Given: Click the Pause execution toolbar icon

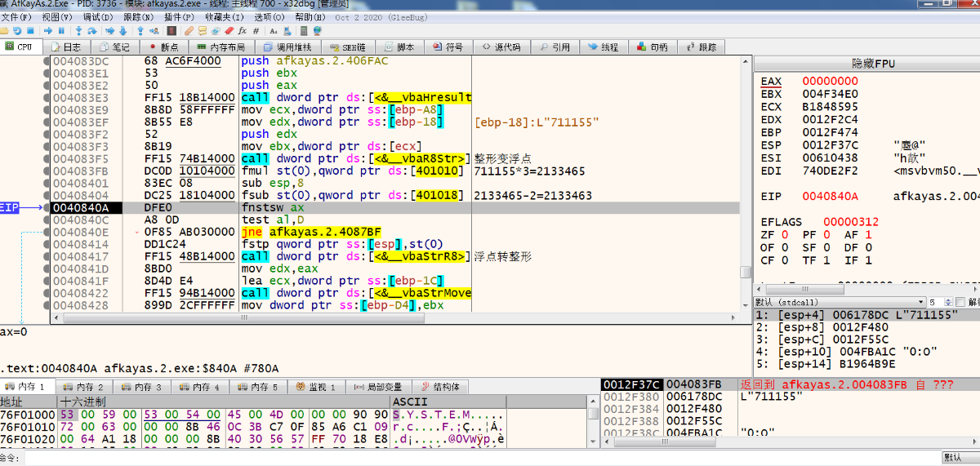Looking at the screenshot, I should [61, 31].
